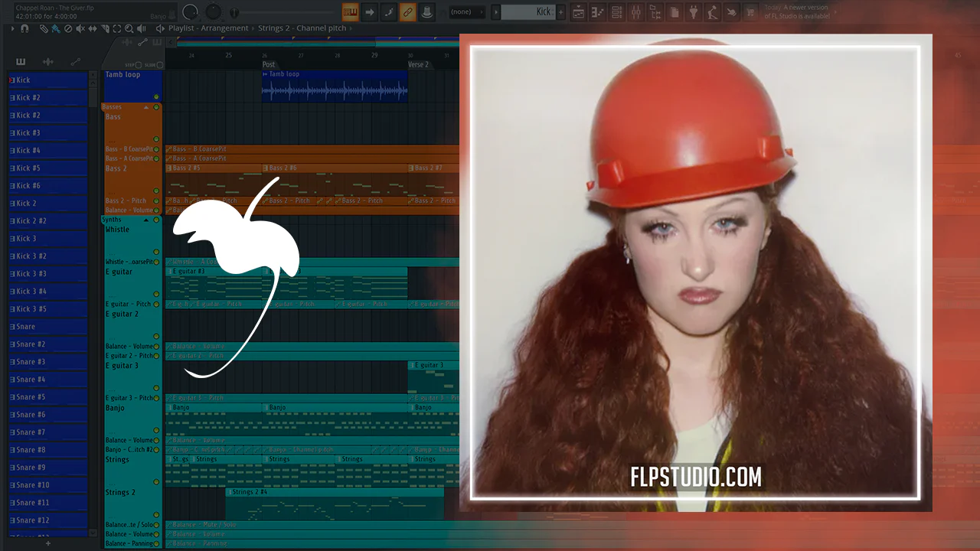The height and width of the screenshot is (551, 980).
Task: Collapse the Basses track group
Action: [146, 107]
